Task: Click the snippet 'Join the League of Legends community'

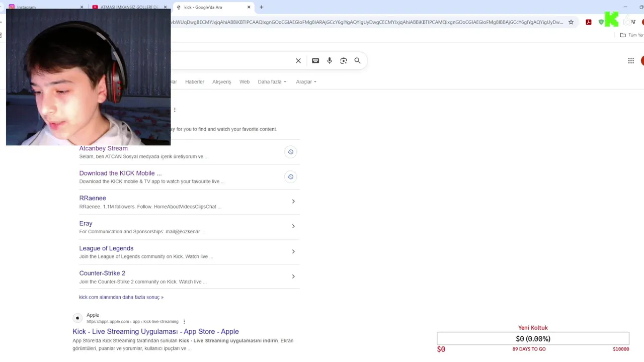Action: (x=146, y=256)
